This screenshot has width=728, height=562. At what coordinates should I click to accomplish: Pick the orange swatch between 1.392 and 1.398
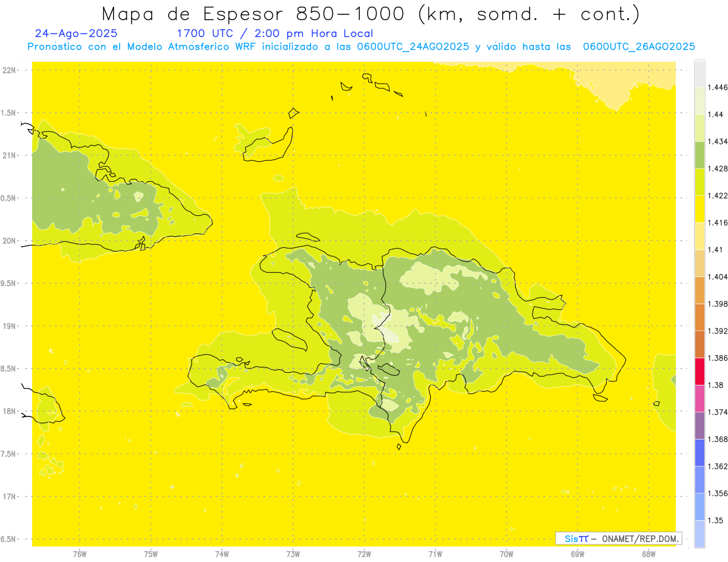pyautogui.click(x=699, y=317)
